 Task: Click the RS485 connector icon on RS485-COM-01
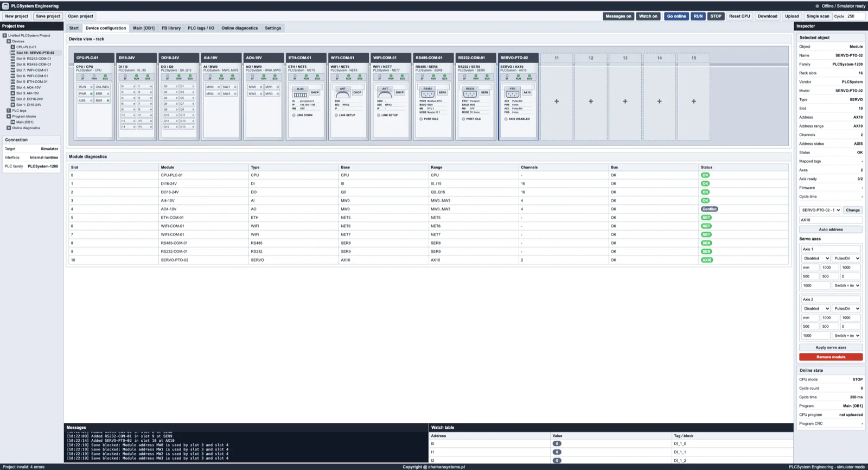point(427,93)
